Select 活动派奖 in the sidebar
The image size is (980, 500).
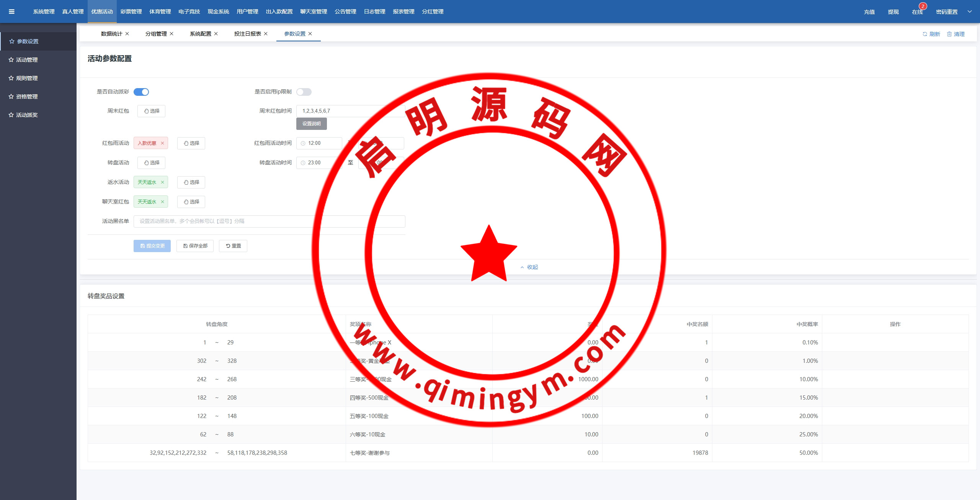pyautogui.click(x=27, y=115)
